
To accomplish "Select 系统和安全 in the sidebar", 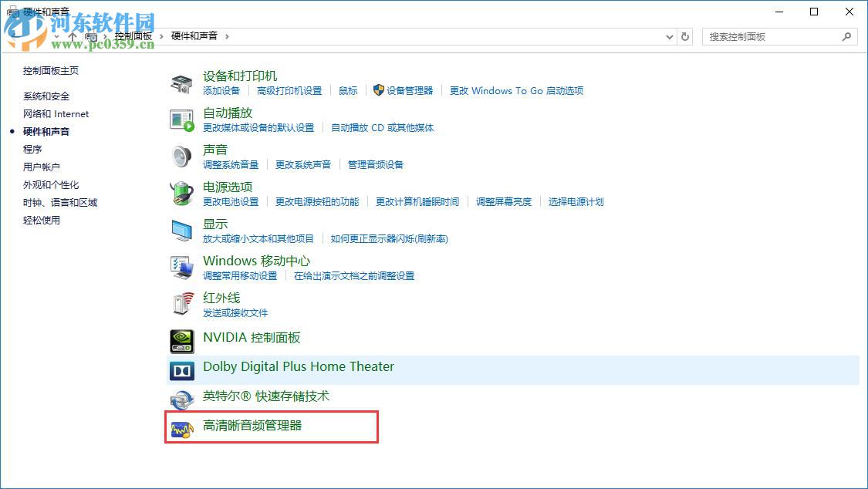I will (47, 96).
